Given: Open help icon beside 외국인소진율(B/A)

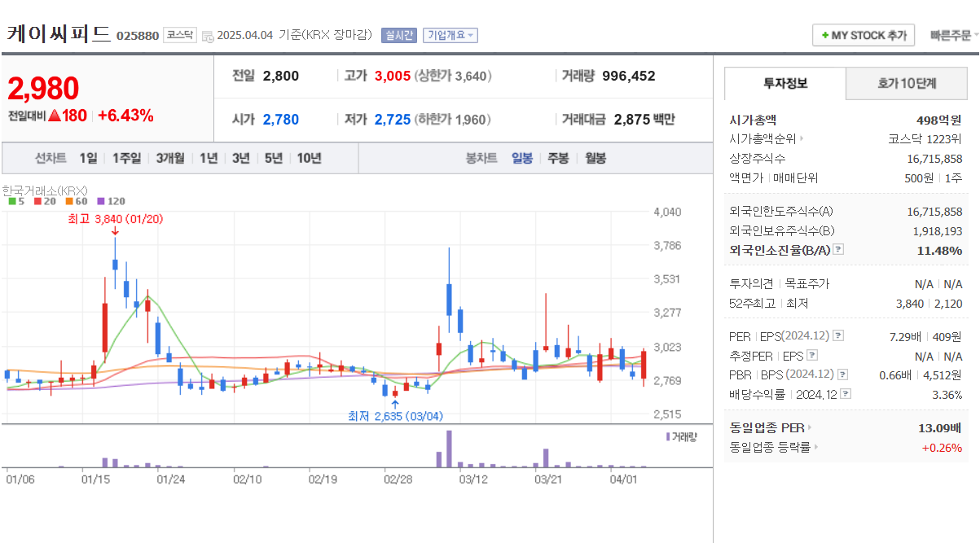Looking at the screenshot, I should (x=838, y=250).
